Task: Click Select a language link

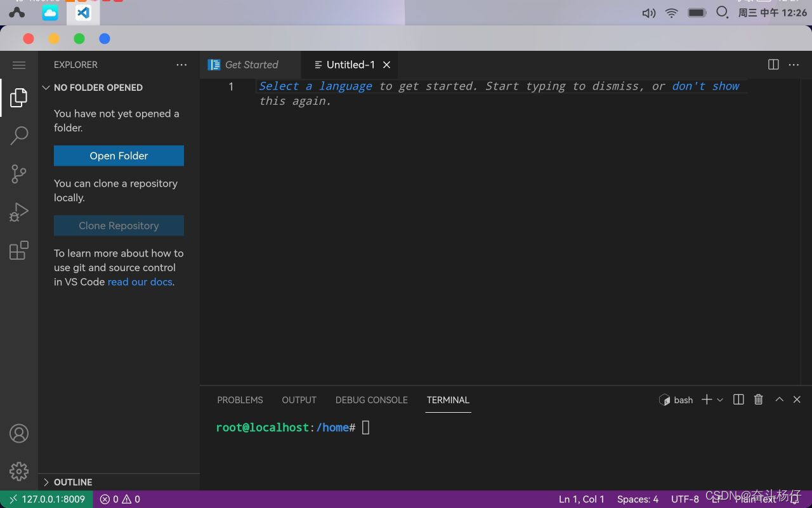Action: pyautogui.click(x=315, y=86)
